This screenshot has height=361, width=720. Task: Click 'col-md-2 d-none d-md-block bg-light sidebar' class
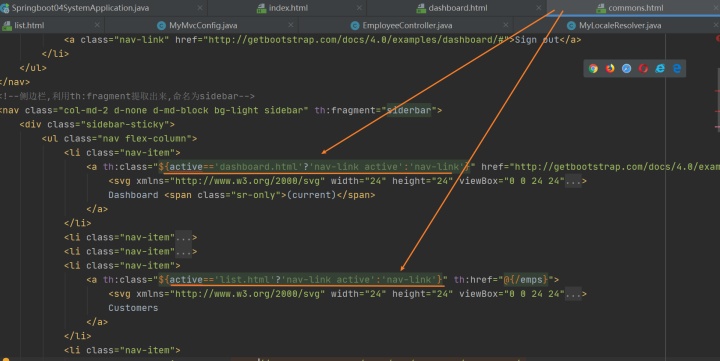pyautogui.click(x=183, y=110)
